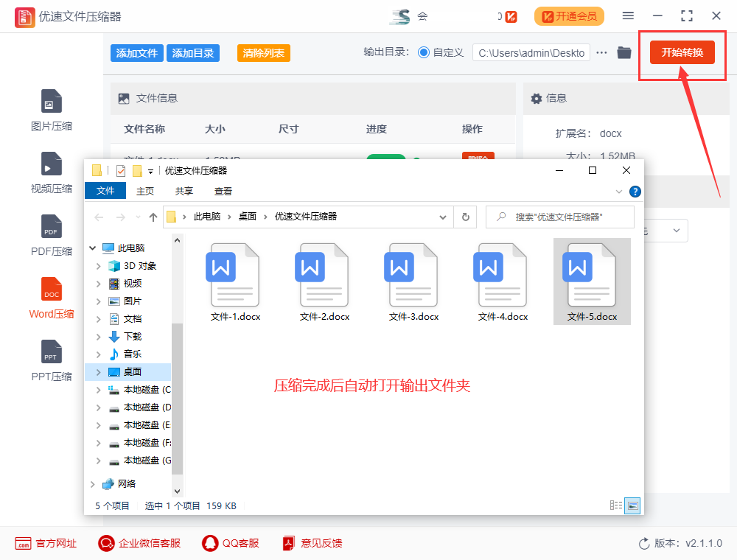
Task: Expand the 下载 tree node
Action: click(98, 337)
